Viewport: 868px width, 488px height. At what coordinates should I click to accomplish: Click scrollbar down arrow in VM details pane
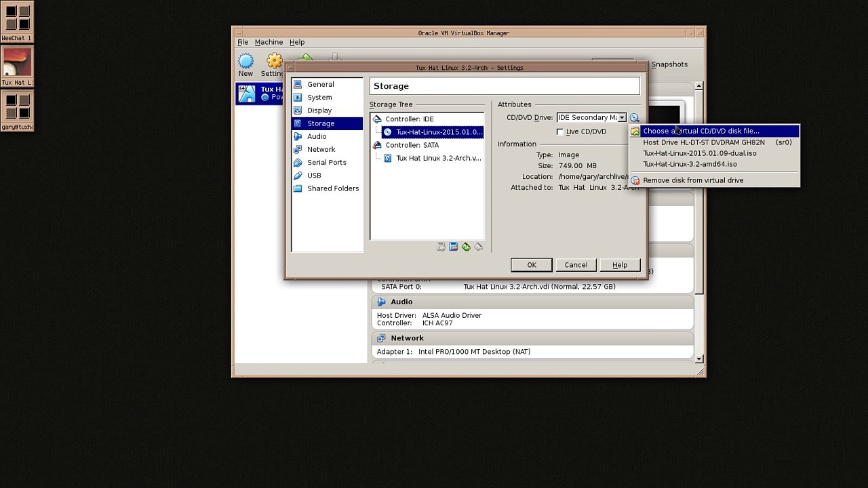[x=699, y=359]
